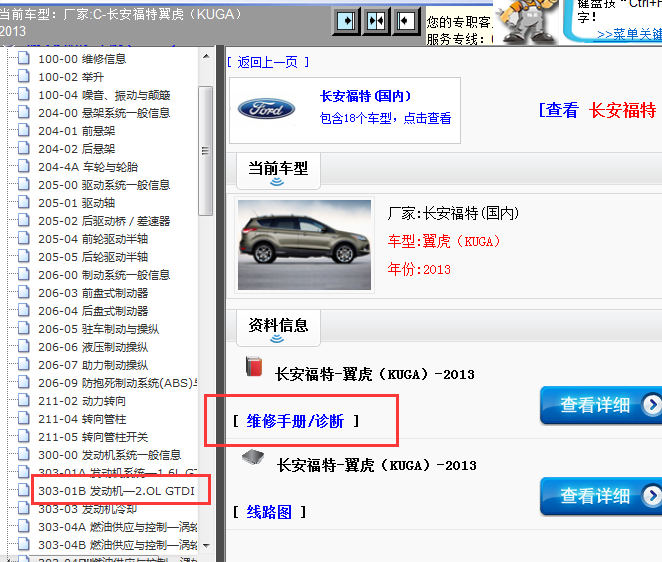Click the document icon for 303-03 发动机冷却
Viewport: 662px width, 562px height.
pyautogui.click(x=24, y=508)
